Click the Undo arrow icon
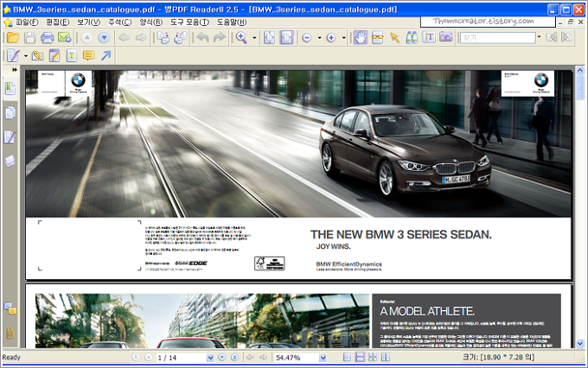The image size is (588, 368). pyautogui.click(x=202, y=37)
